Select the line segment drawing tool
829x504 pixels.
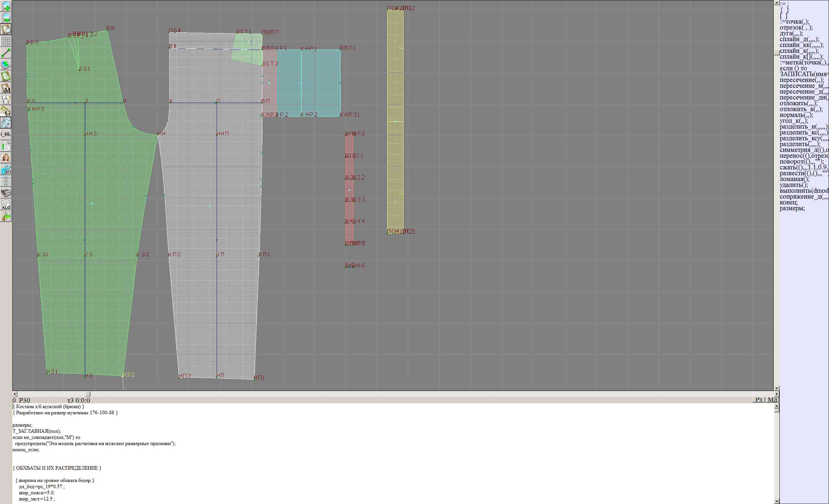(x=6, y=53)
